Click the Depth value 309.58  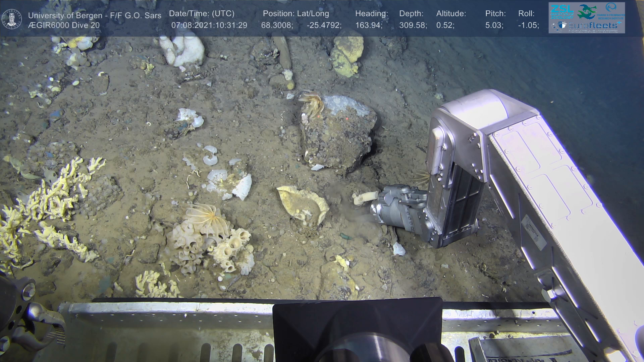(x=413, y=25)
